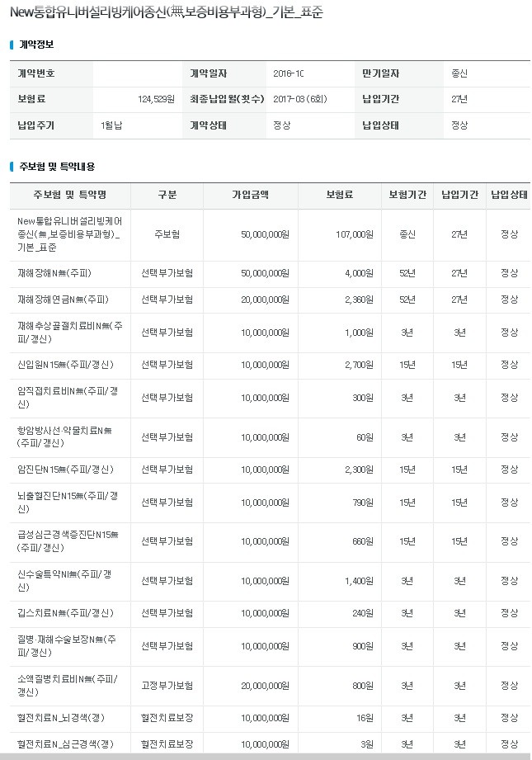Image resolution: width=532 pixels, height=760 pixels.
Task: Click the 124,529원 premium value
Action: tap(156, 99)
